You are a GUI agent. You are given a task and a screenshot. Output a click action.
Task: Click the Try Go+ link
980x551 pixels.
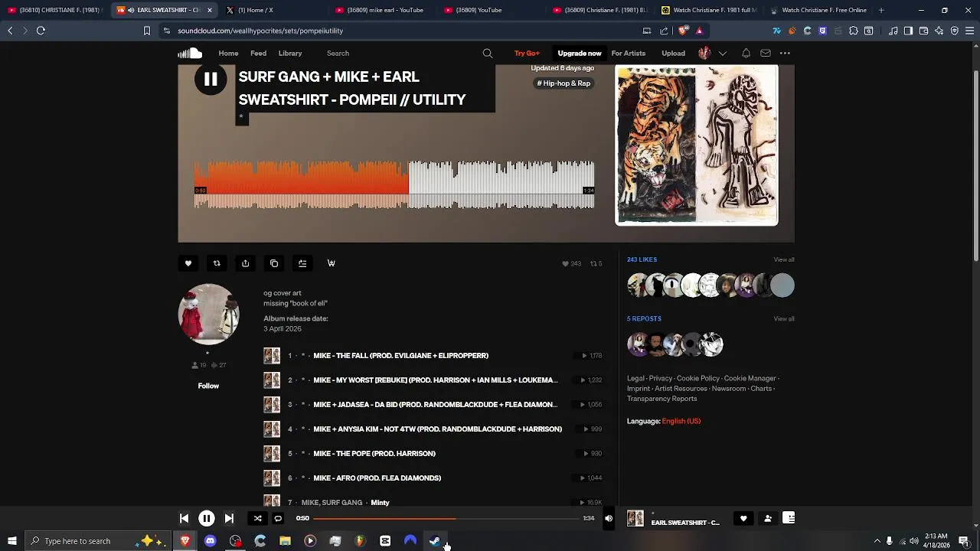click(x=527, y=54)
